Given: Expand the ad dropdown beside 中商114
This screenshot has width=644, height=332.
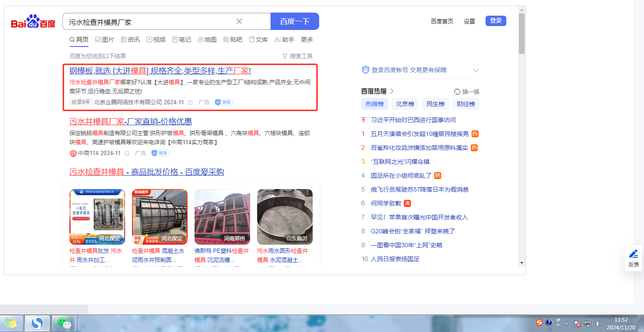Looking at the screenshot, I should pyautogui.click(x=127, y=153).
